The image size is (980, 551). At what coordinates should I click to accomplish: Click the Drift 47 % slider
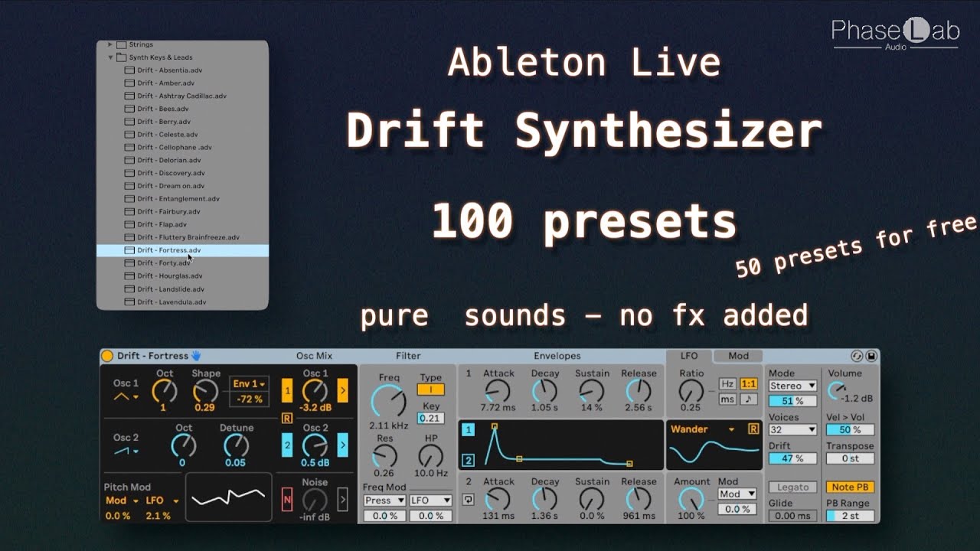click(x=793, y=458)
